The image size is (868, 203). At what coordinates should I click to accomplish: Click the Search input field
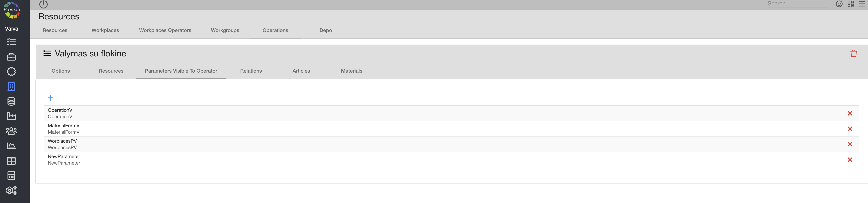pyautogui.click(x=797, y=4)
